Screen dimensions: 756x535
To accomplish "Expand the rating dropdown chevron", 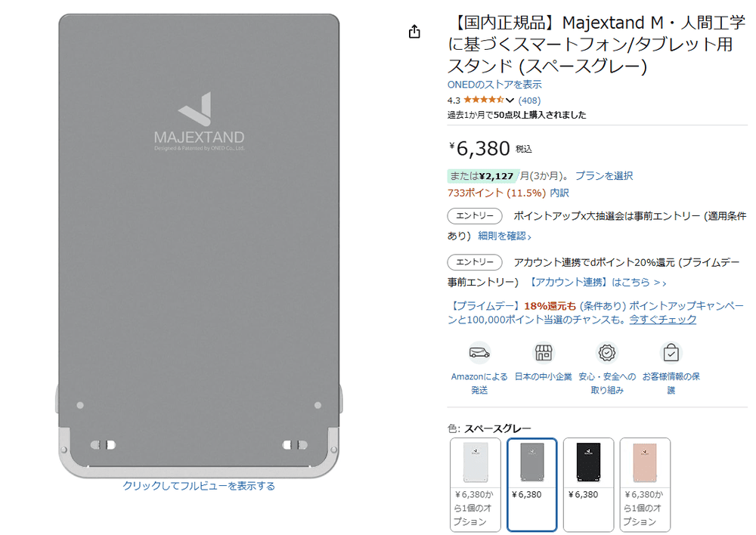I will [510, 101].
